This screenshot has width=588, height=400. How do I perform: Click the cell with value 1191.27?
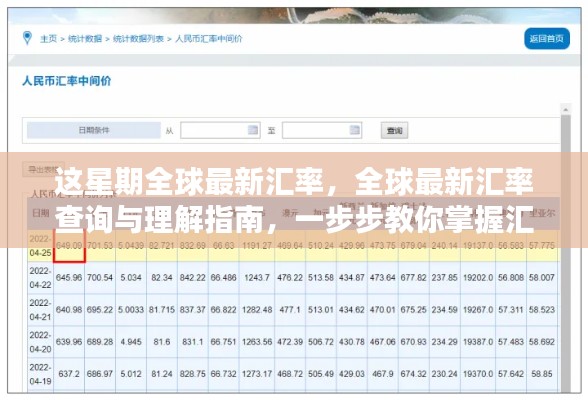coord(257,246)
